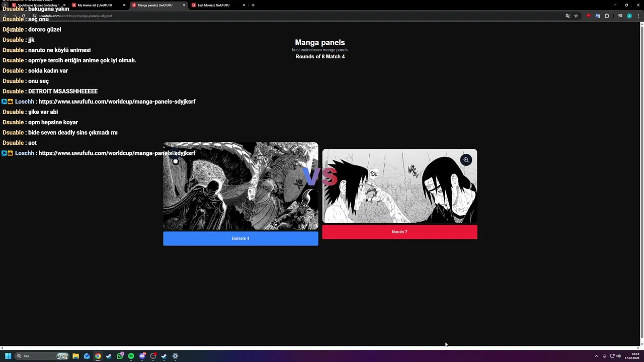Open the media control icon
The image size is (644, 362).
620,16
